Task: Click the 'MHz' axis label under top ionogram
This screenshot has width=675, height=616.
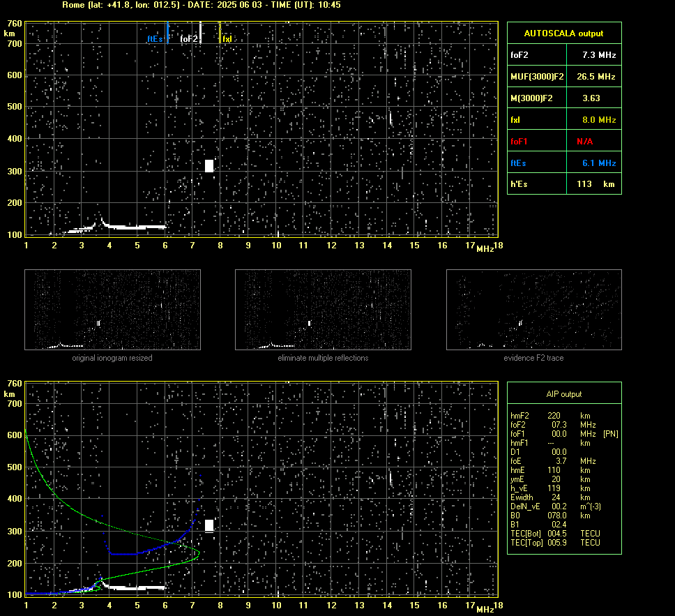Action: (485, 249)
